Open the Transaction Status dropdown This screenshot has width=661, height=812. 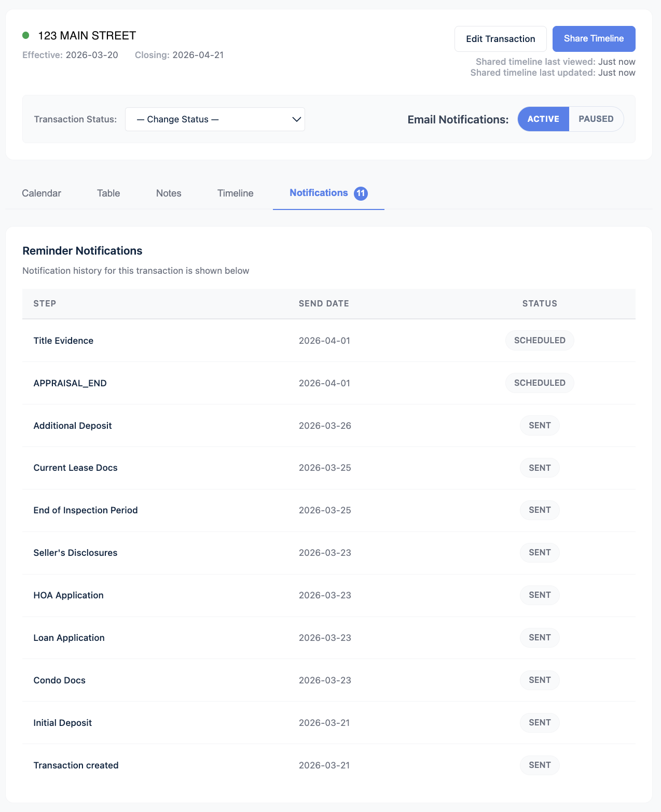coord(214,119)
